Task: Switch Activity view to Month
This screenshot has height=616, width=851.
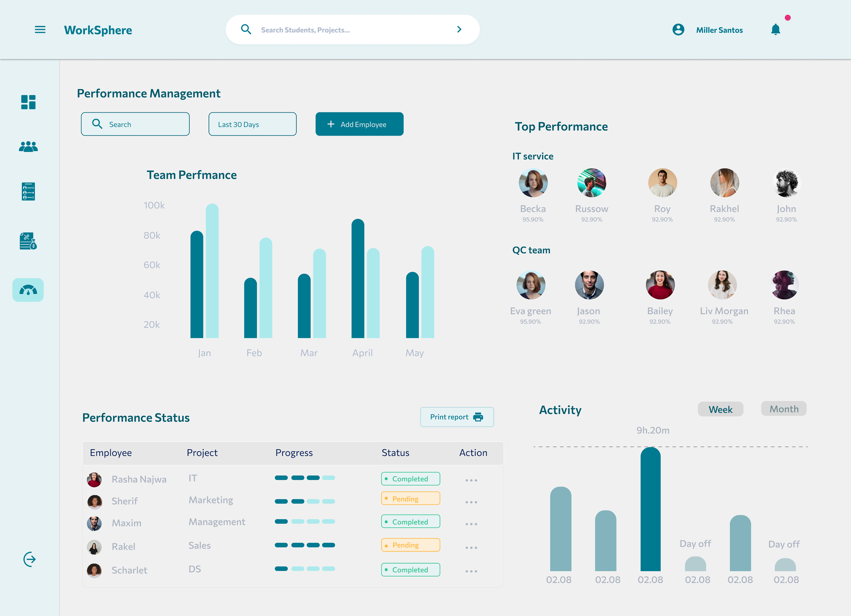Action: point(783,409)
